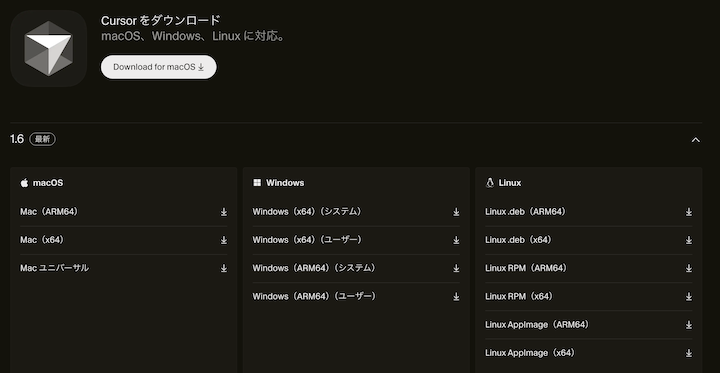This screenshot has width=720, height=373.
Task: Open the Linux RPM (ARM64) link text
Action: coord(526,268)
